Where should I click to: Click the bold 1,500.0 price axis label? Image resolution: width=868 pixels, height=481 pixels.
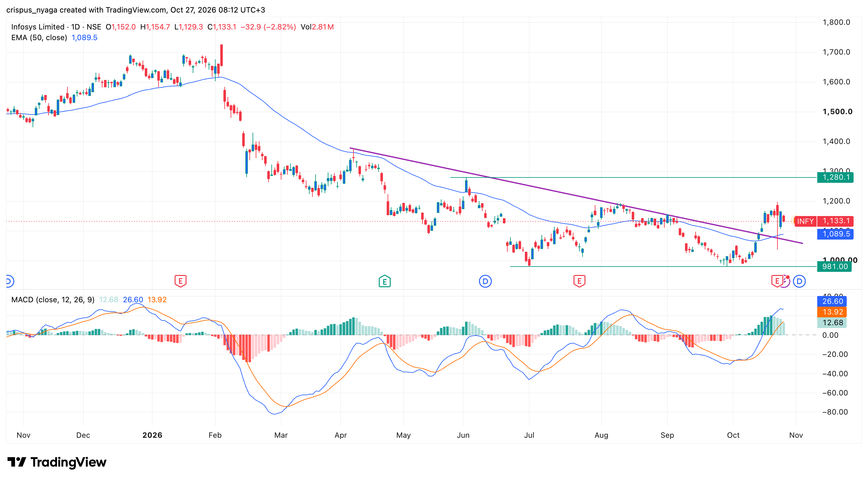(837, 112)
